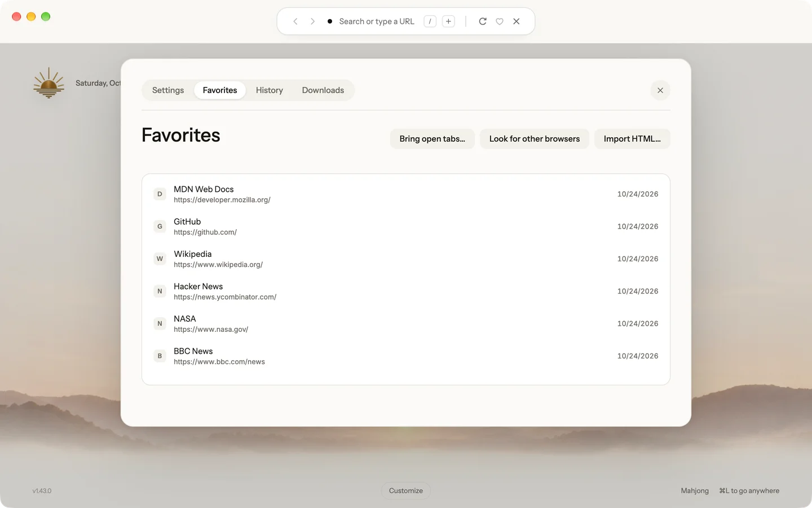Open the MDN Web Docs favorite
The image size is (812, 508).
tap(406, 194)
